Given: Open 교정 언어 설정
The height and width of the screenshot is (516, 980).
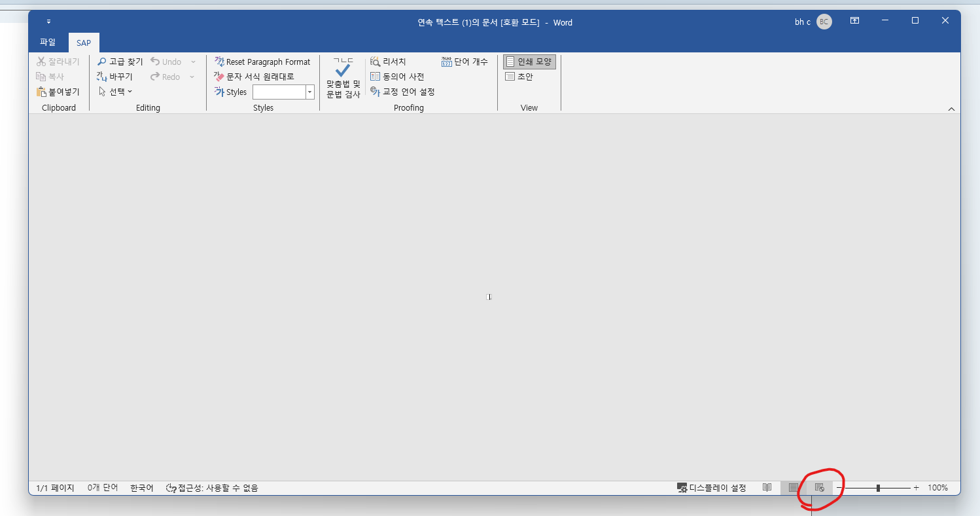Looking at the screenshot, I should [402, 92].
